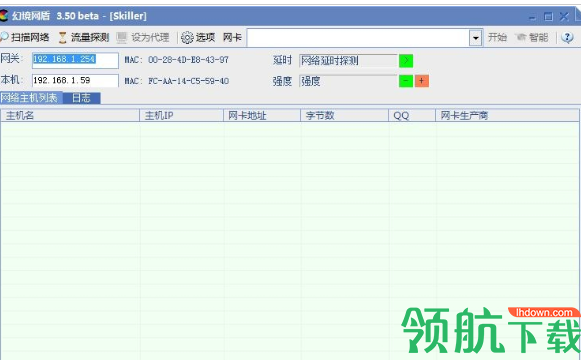Click 设为代理 set as proxy
The image size is (581, 360).
(x=143, y=37)
